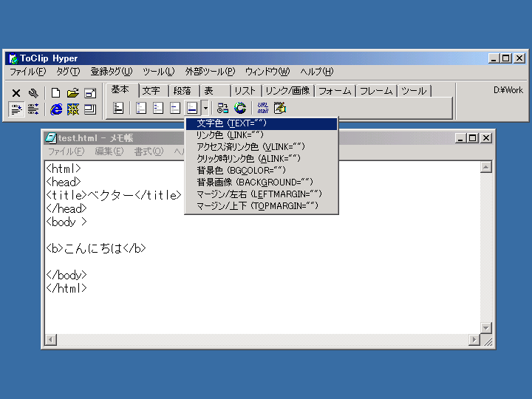
Task: Switch to the リンク/画像 tab
Action: point(288,91)
